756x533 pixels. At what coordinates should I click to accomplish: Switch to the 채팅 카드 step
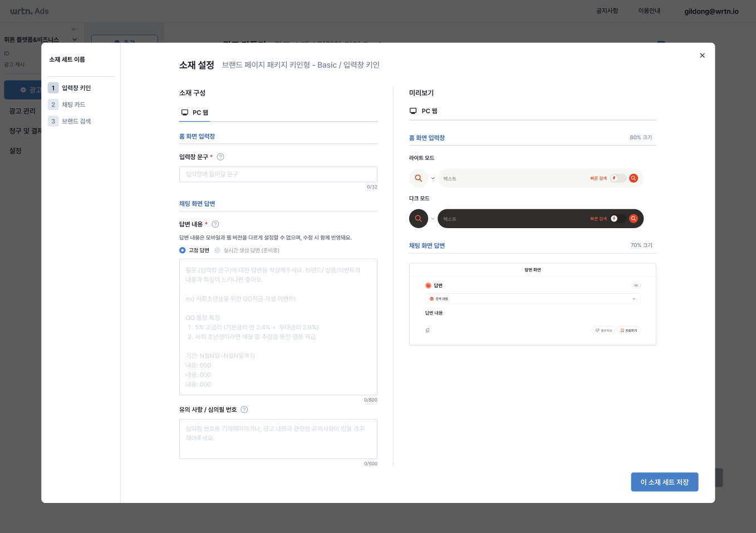pos(73,105)
